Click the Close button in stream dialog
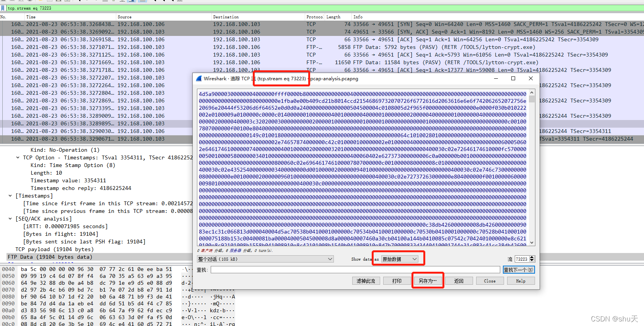644x326 pixels. point(490,281)
